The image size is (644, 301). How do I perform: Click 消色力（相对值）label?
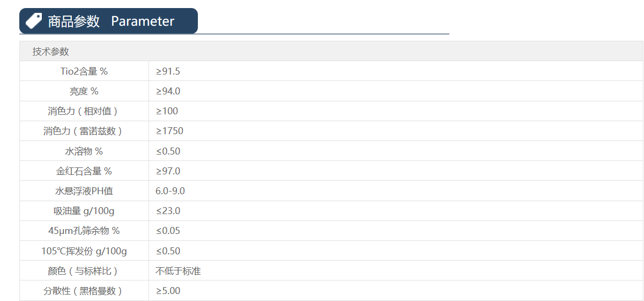coord(83,111)
